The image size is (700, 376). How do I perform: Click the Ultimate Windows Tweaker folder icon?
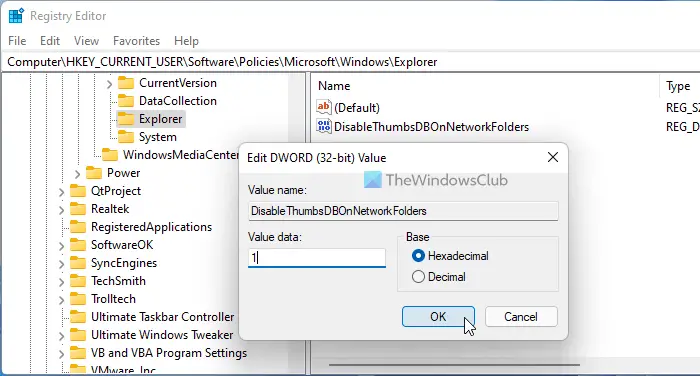click(78, 335)
